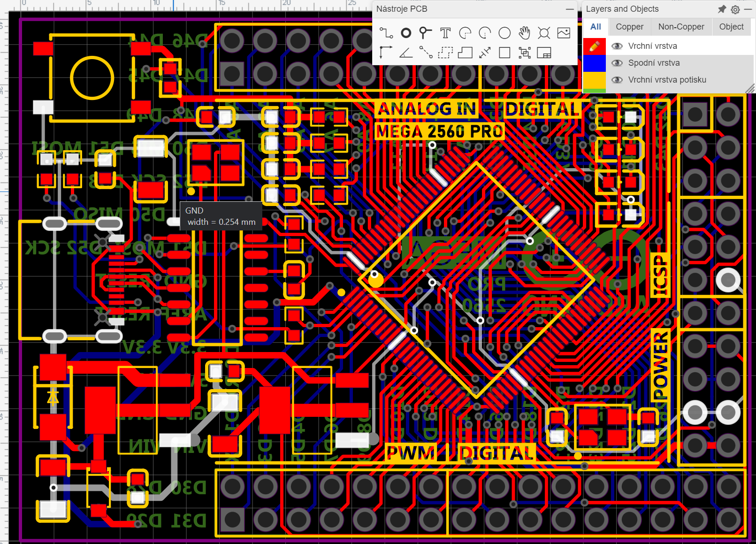Open the Non-Copper tab
The width and height of the screenshot is (756, 544).
(x=681, y=27)
